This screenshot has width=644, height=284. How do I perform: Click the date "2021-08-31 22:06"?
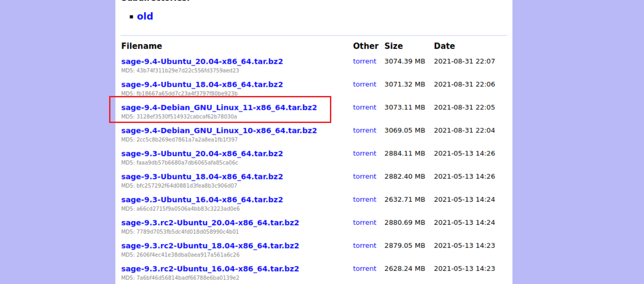(x=465, y=84)
